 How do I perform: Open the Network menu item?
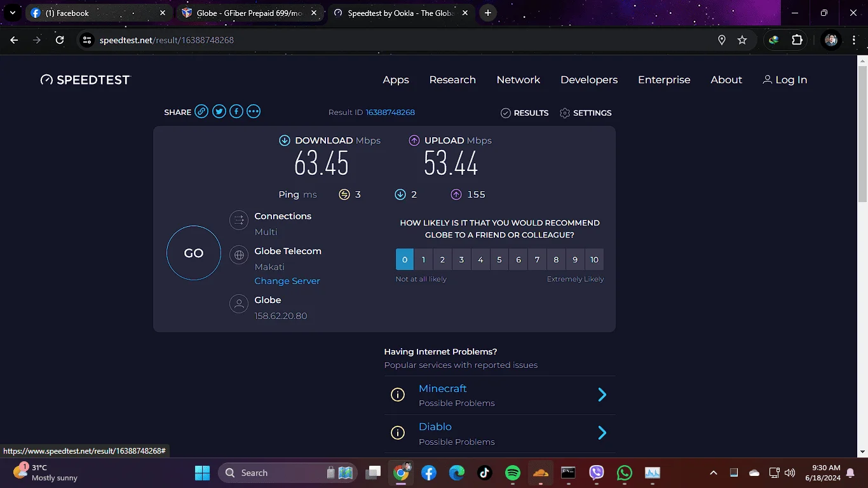tap(519, 79)
